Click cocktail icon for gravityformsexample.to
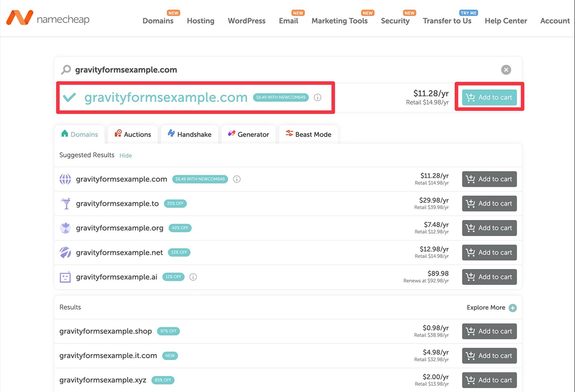The width and height of the screenshot is (575, 392). tap(66, 203)
